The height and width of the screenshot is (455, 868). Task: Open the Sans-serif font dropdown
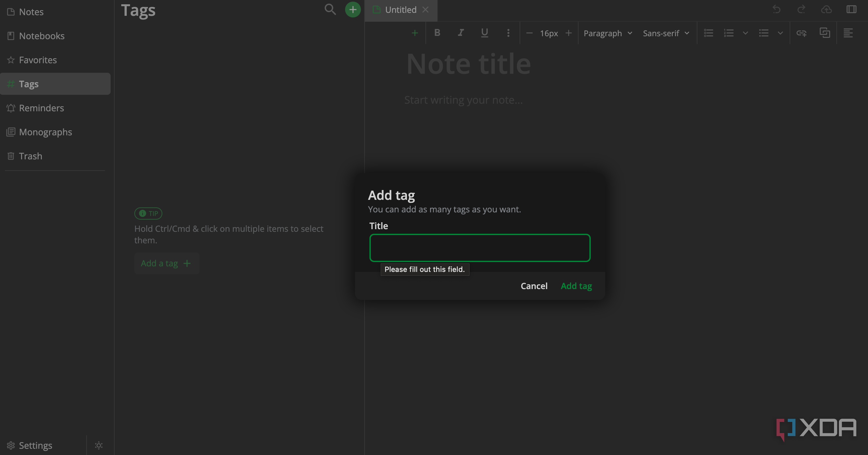(666, 33)
